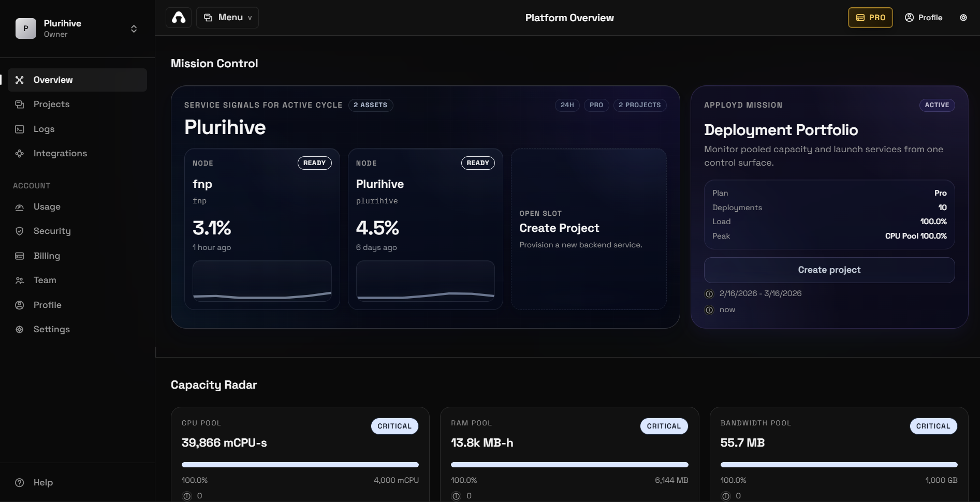The image size is (980, 502).
Task: Click info icon beside billing date range
Action: 709,294
